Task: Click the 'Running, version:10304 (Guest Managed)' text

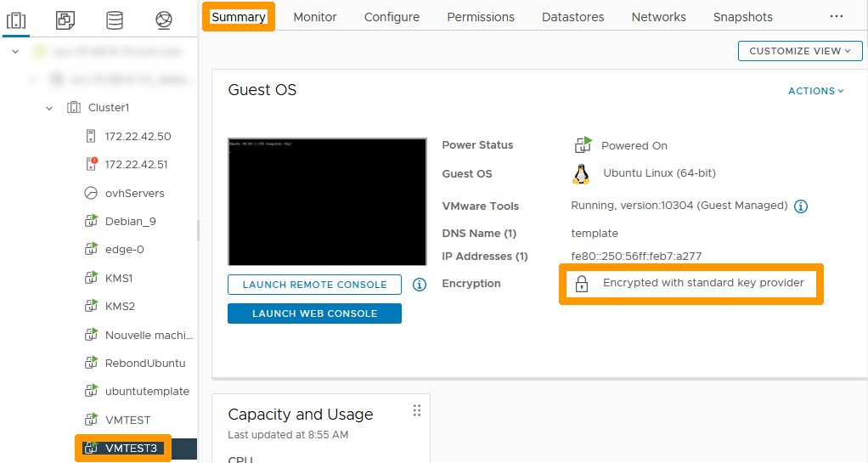Action: click(x=679, y=206)
